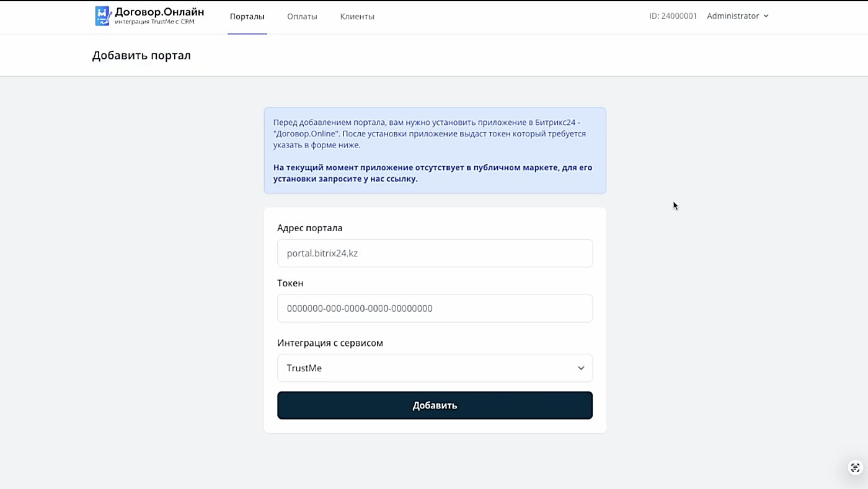Click the Адрес портала field label
The image size is (868, 489).
coord(309,228)
